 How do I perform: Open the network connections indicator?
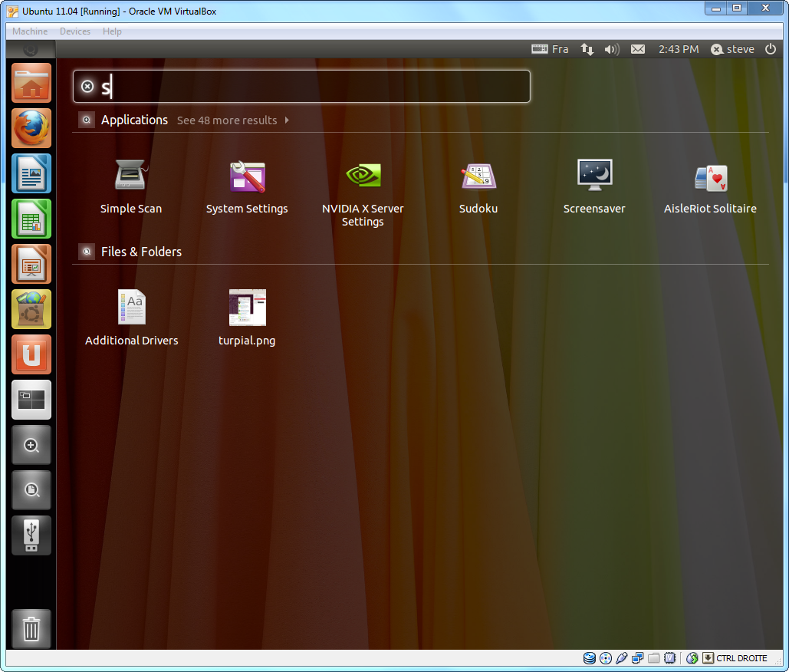tap(587, 49)
